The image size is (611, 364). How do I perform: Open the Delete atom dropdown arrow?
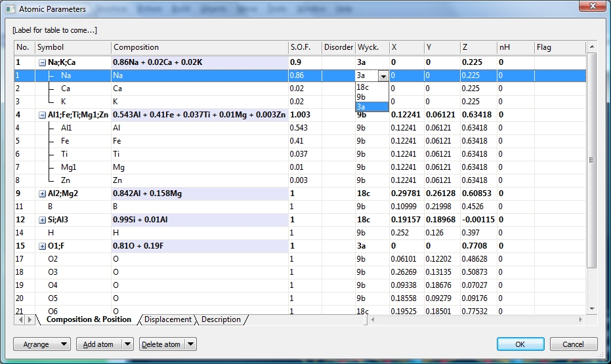pyautogui.click(x=190, y=344)
